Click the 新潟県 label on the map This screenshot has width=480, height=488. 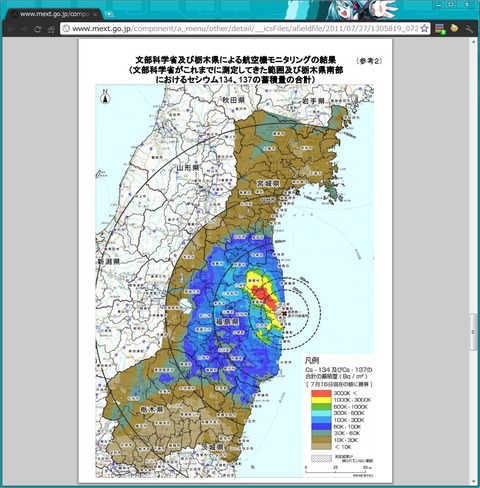[108, 262]
